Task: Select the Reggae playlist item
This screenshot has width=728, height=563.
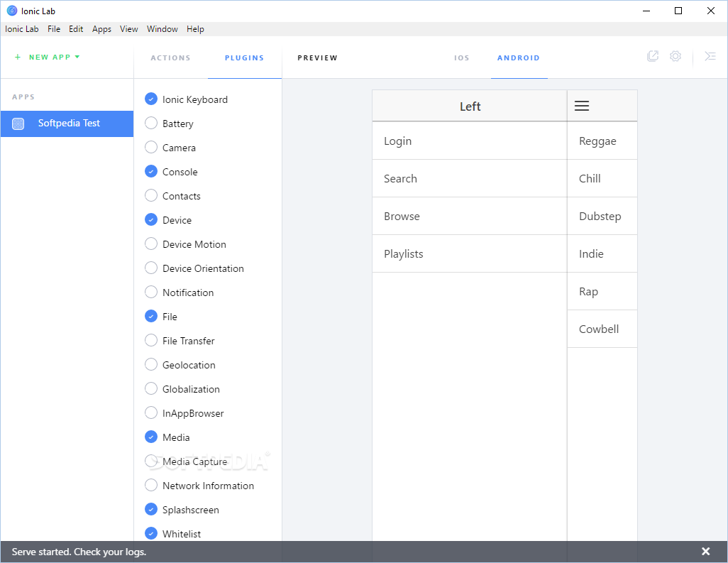Action: [x=602, y=141]
